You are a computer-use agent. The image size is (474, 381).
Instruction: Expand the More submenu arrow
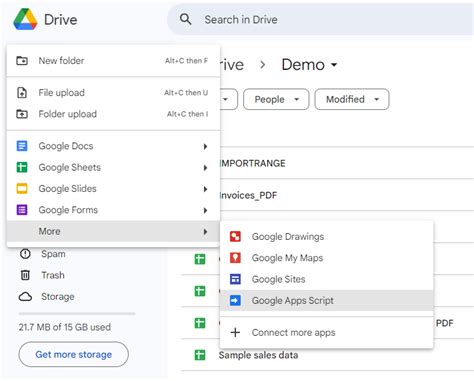click(205, 232)
